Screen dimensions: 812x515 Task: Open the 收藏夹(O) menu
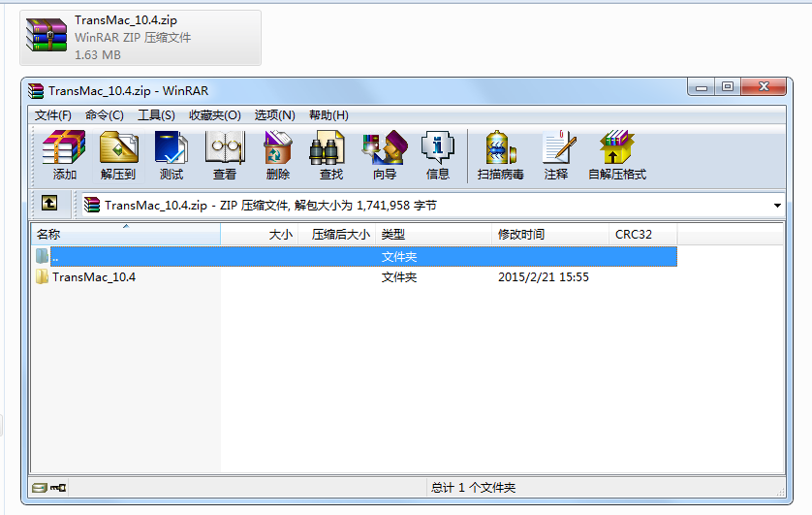point(215,115)
